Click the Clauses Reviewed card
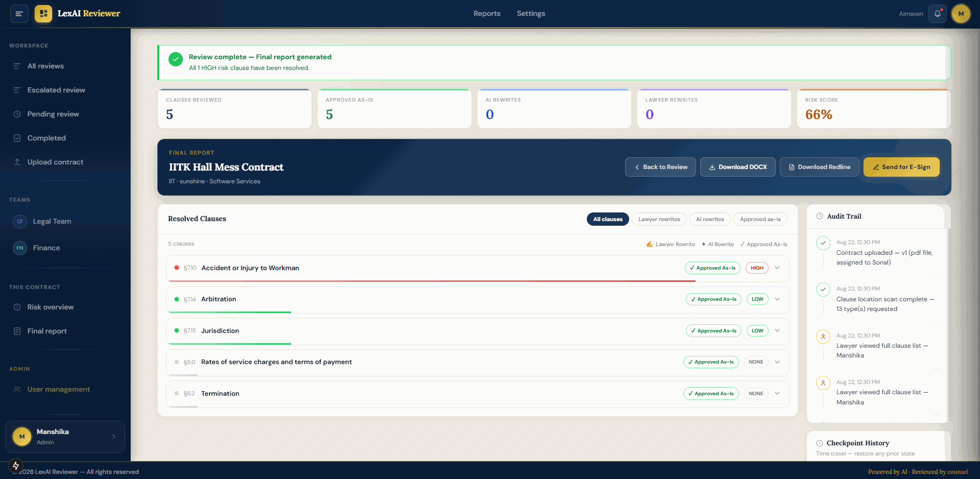Image resolution: width=980 pixels, height=479 pixels. point(234,109)
